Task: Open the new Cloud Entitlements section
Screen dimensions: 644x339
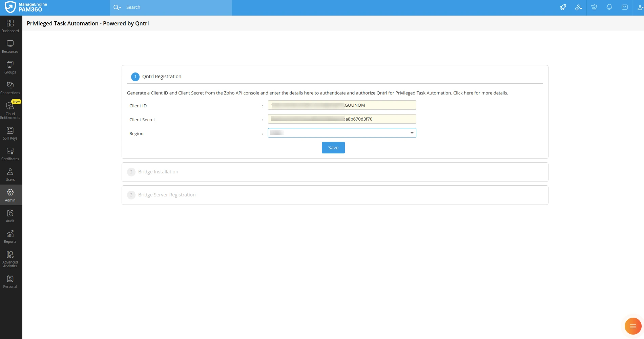Action: point(10,108)
